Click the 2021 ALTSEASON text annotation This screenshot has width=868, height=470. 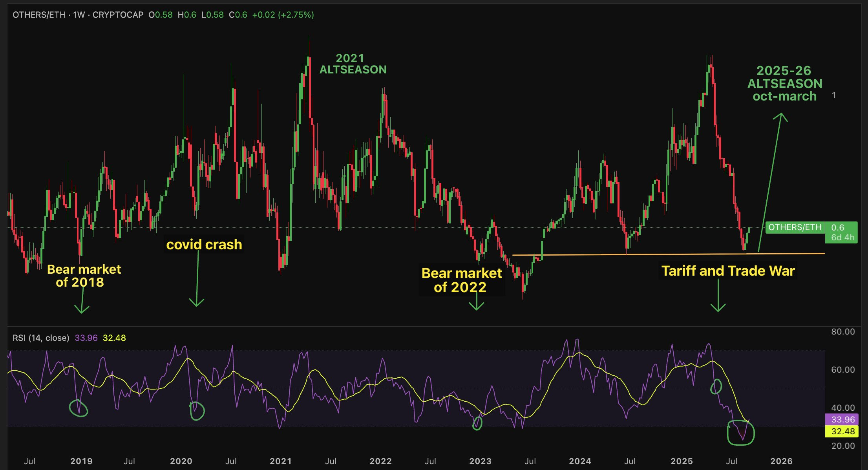(x=353, y=64)
